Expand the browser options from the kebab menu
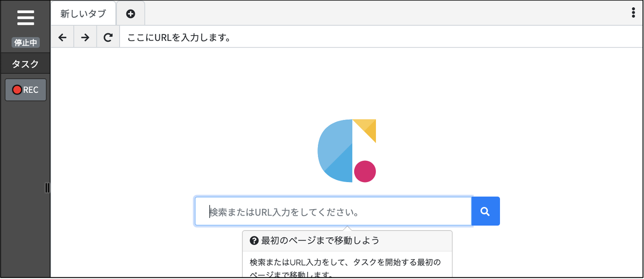This screenshot has height=279, width=644. pos(633,13)
